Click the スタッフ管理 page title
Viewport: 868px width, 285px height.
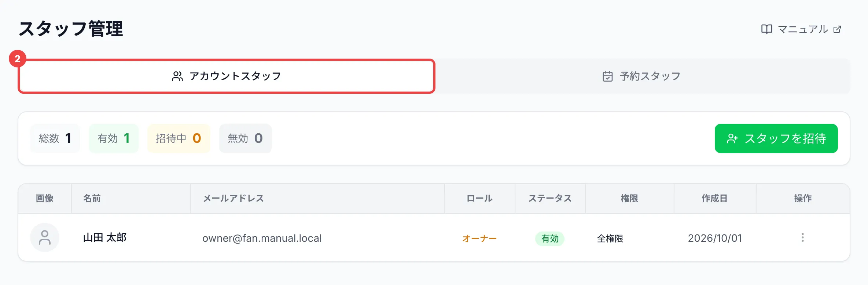tap(71, 29)
